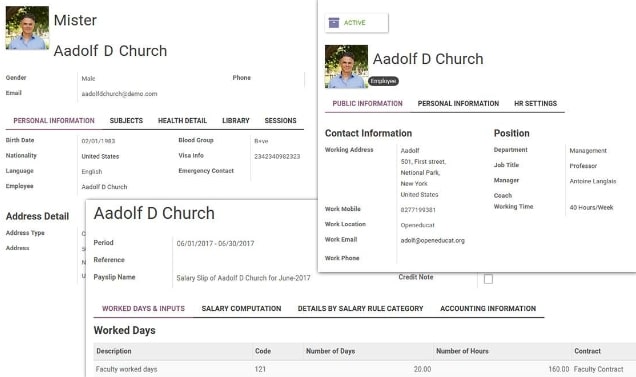
Task: Click the Management department value
Action: (x=588, y=151)
